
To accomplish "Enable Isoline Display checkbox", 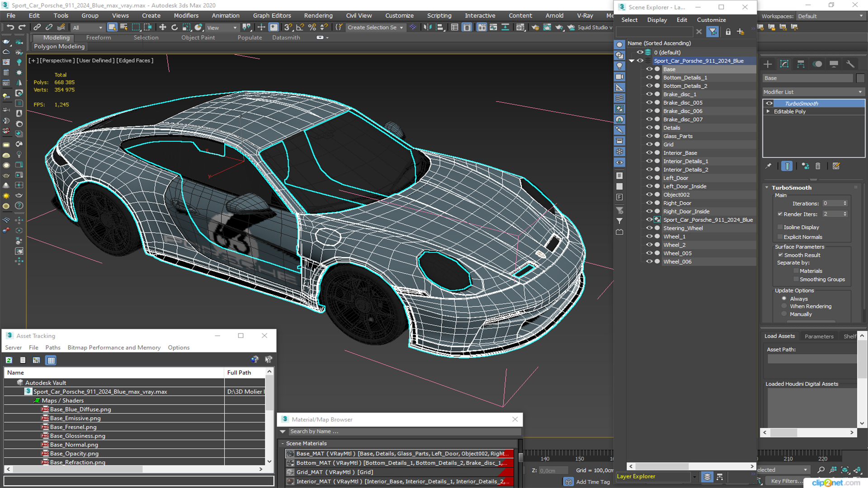I will coord(780,227).
